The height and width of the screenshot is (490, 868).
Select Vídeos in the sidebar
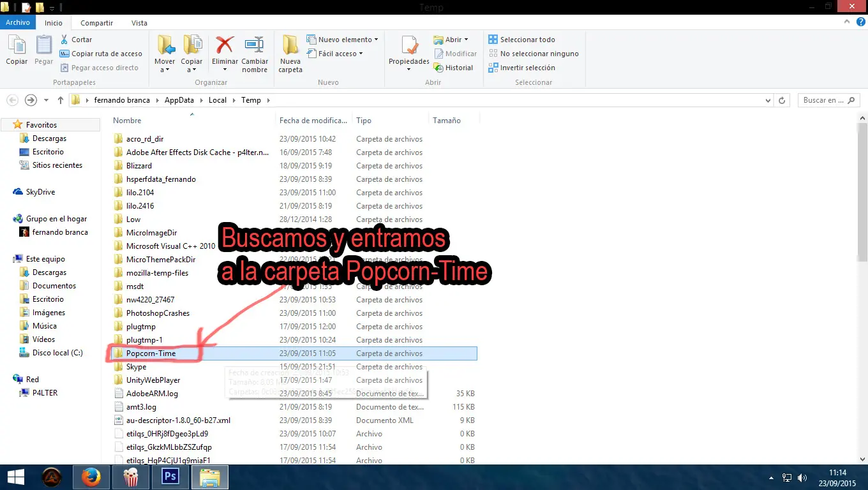(43, 339)
